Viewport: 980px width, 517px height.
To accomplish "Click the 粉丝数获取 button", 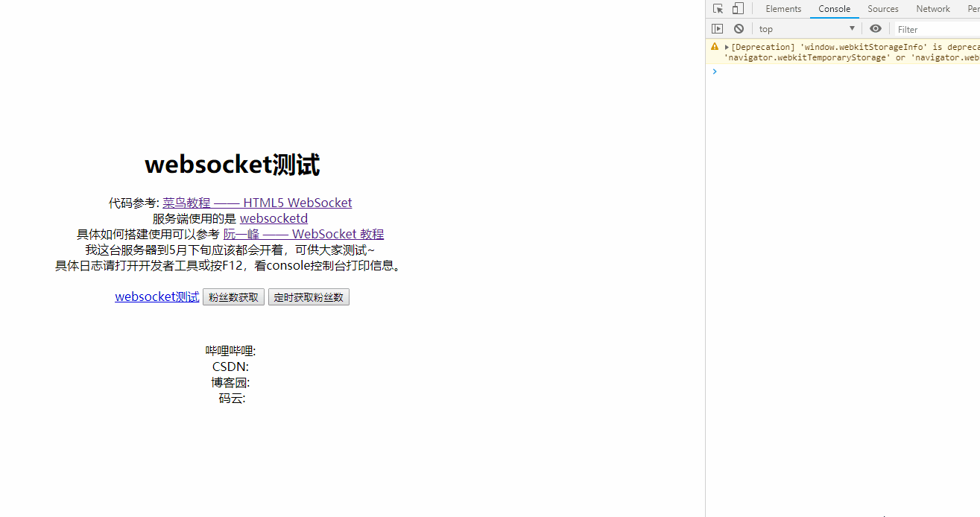I will [x=233, y=297].
